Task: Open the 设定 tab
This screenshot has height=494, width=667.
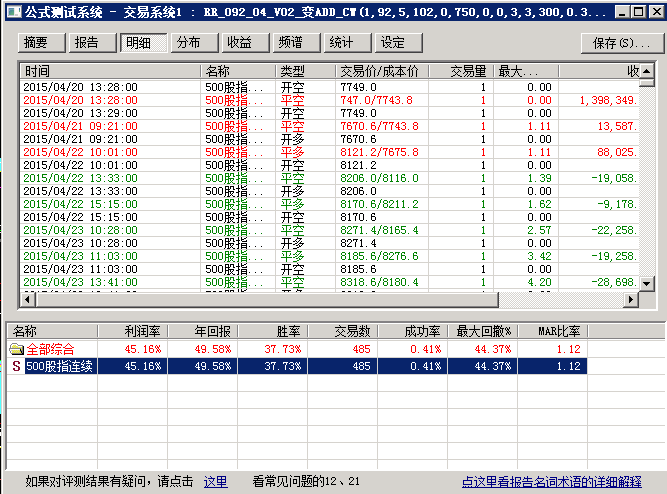Action: (393, 43)
